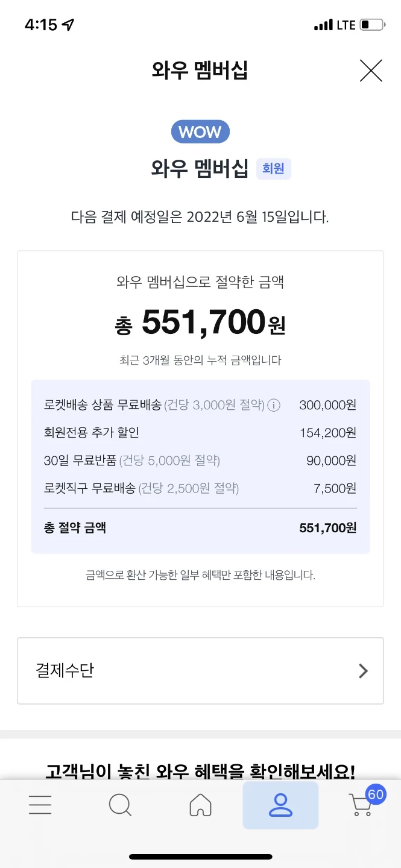
Task: Tap the cart badge showing 60 items
Action: tap(374, 794)
